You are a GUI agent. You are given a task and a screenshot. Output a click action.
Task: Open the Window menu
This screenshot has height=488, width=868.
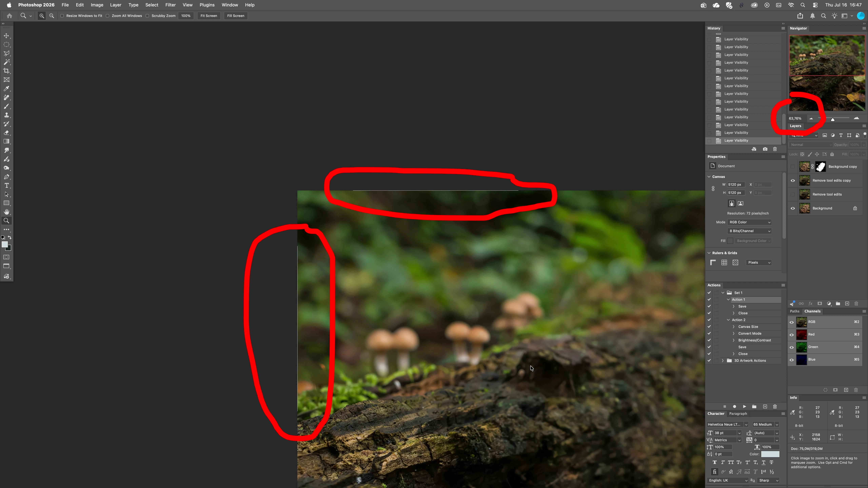pyautogui.click(x=230, y=5)
